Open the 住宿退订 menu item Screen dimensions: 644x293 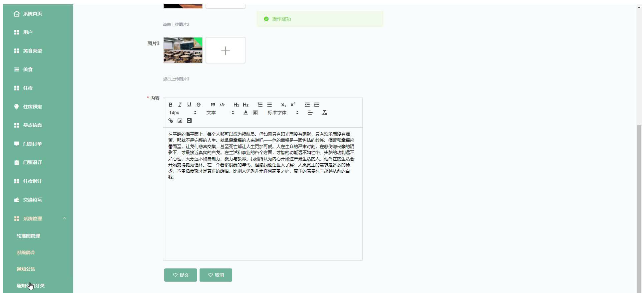[38, 181]
